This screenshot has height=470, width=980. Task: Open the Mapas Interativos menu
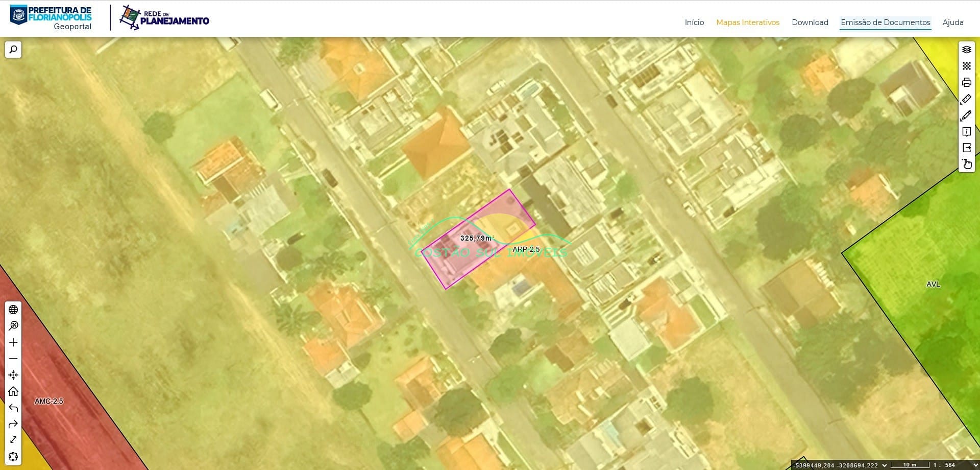pyautogui.click(x=747, y=22)
